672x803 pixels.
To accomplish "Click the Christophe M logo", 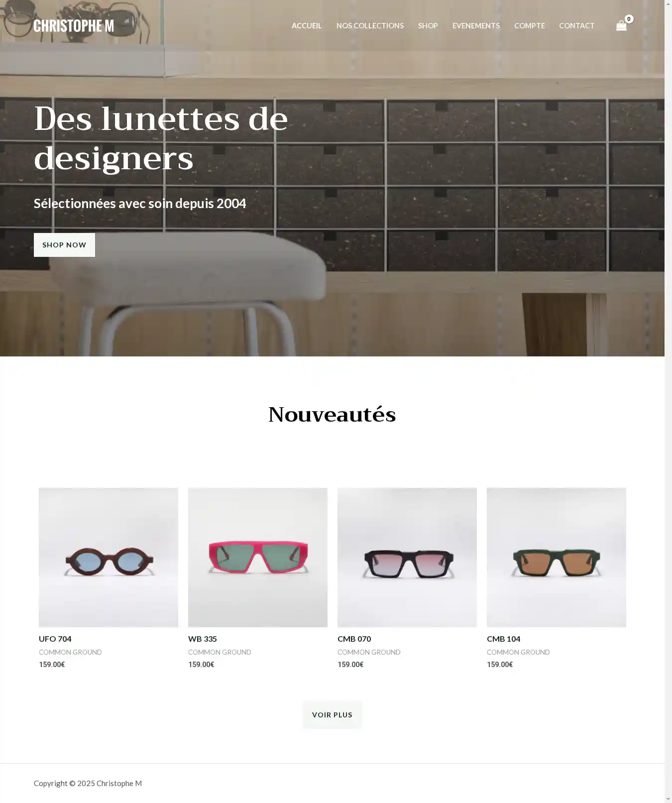I will 74,26.
